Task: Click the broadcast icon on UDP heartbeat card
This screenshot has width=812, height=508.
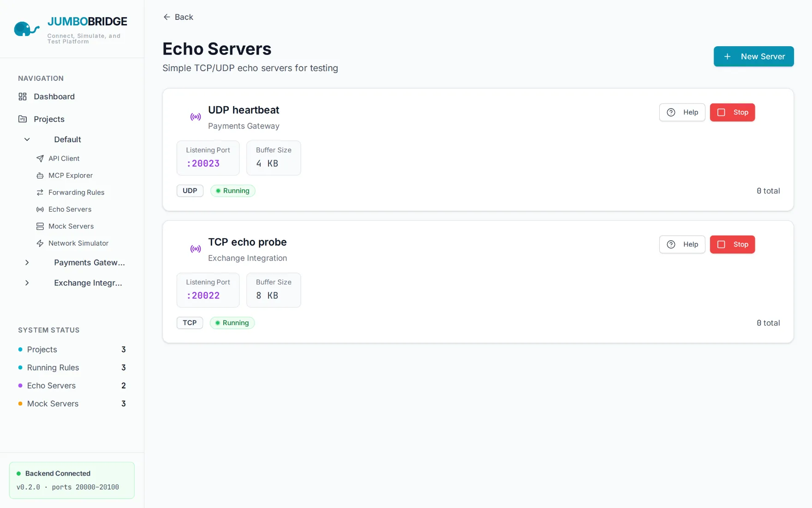Action: (196, 117)
